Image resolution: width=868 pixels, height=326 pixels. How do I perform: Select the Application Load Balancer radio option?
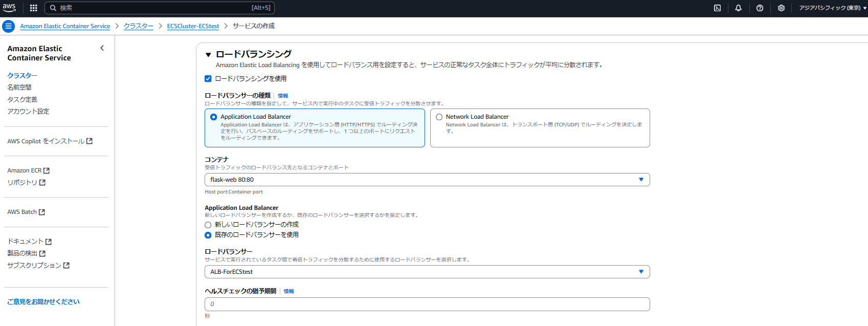pyautogui.click(x=214, y=117)
